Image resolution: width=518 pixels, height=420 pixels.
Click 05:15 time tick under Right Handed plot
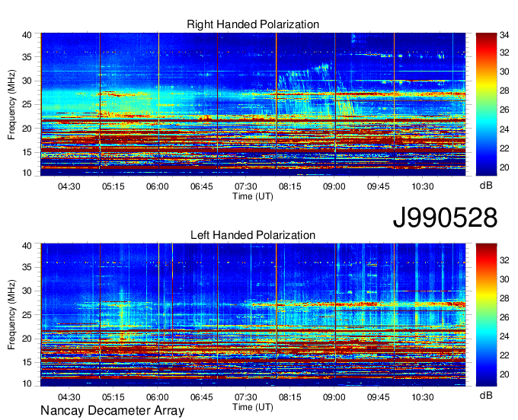coord(114,186)
